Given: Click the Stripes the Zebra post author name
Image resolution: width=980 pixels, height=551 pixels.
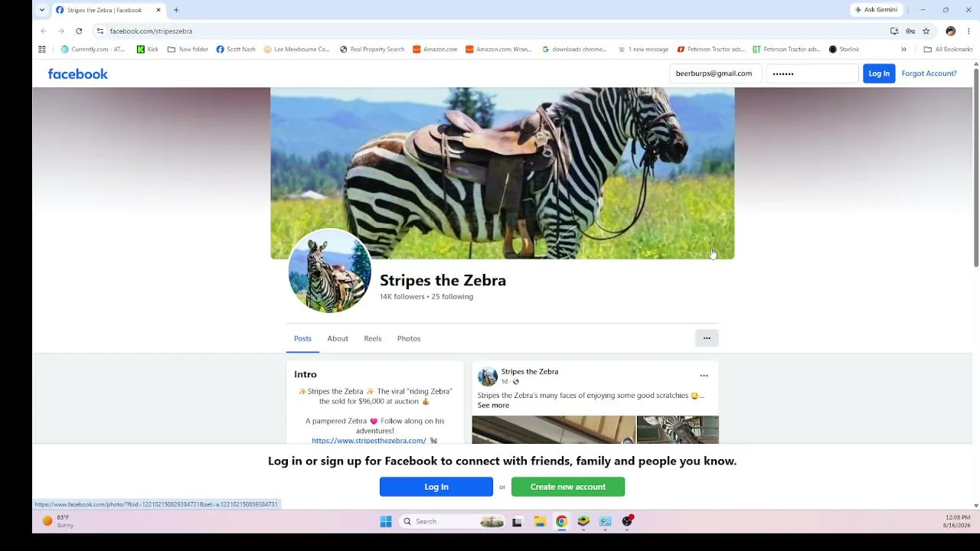Looking at the screenshot, I should (x=530, y=372).
